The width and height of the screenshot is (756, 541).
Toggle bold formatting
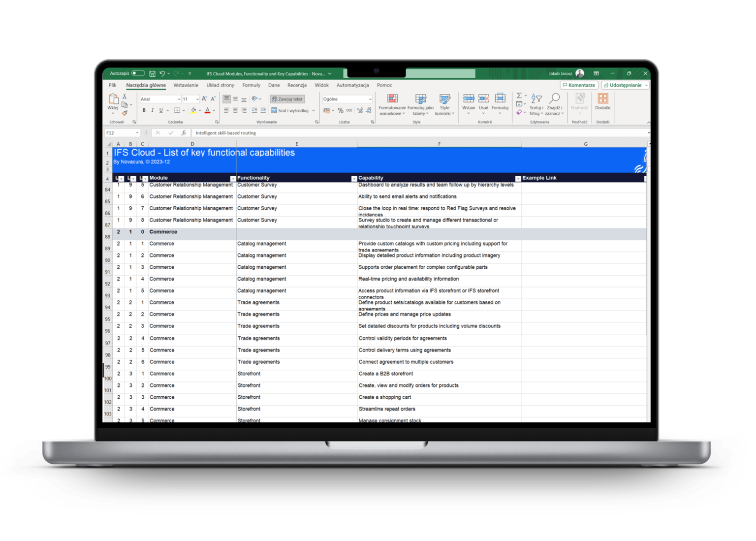tap(144, 110)
